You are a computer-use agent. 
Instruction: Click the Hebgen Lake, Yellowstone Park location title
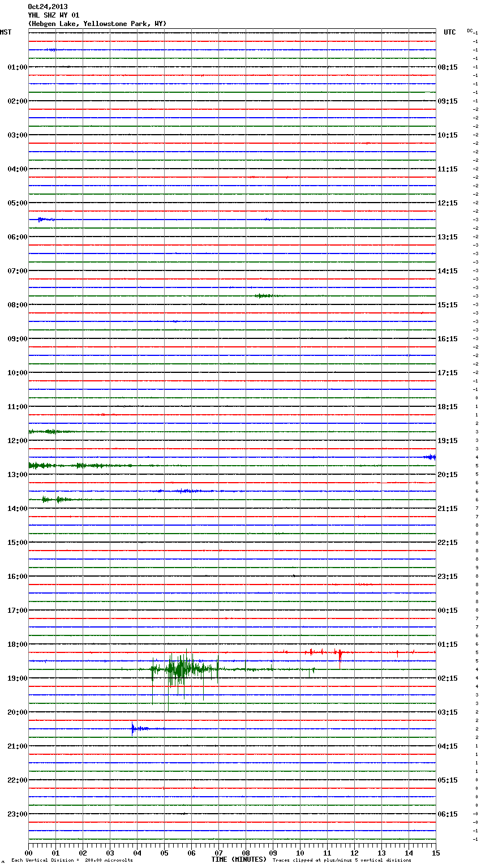pyautogui.click(x=97, y=24)
